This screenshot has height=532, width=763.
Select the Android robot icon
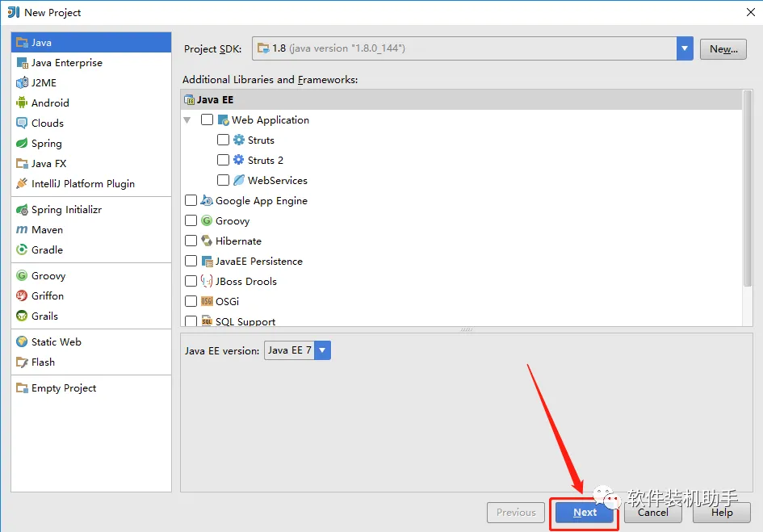click(22, 103)
